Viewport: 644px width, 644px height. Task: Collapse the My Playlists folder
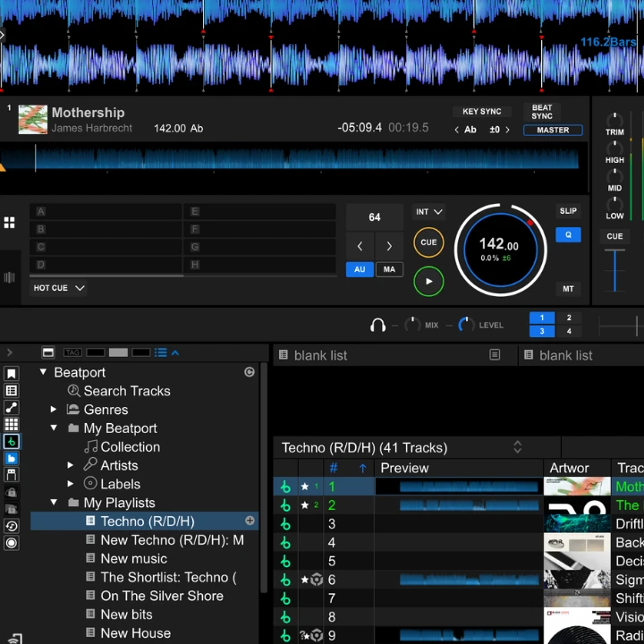pyautogui.click(x=54, y=503)
